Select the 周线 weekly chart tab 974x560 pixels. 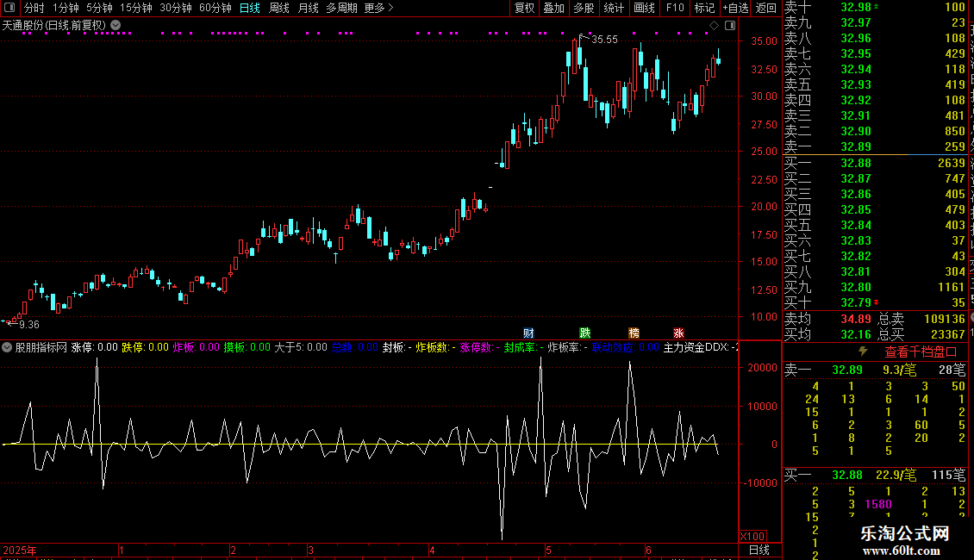click(x=279, y=8)
